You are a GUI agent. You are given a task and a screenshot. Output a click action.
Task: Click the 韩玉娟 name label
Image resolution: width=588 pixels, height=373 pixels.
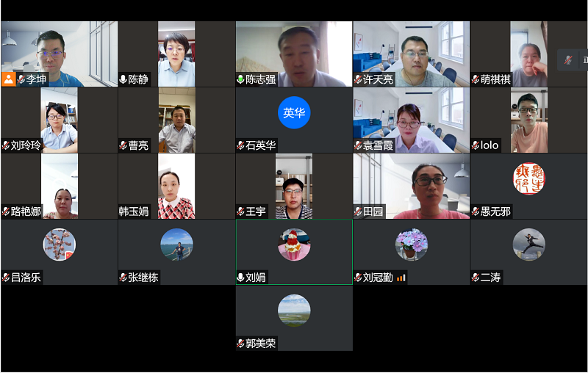(134, 211)
